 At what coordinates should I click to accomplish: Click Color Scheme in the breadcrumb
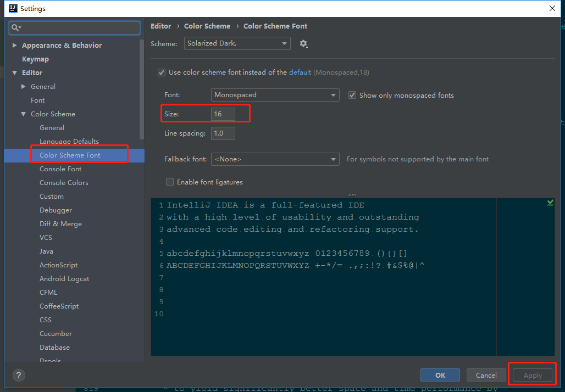[x=207, y=26]
